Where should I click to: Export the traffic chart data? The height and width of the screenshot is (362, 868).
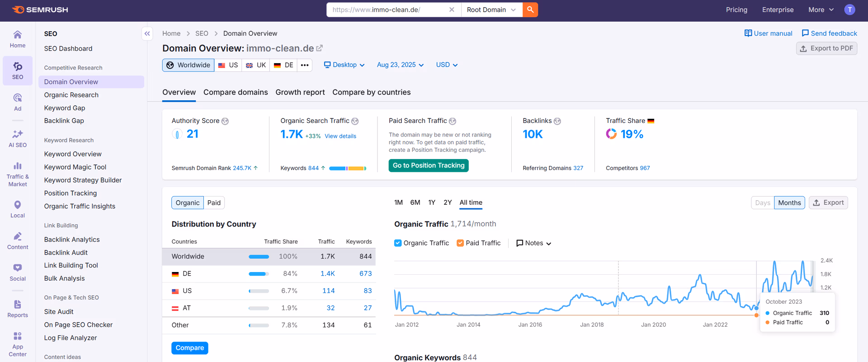(828, 203)
